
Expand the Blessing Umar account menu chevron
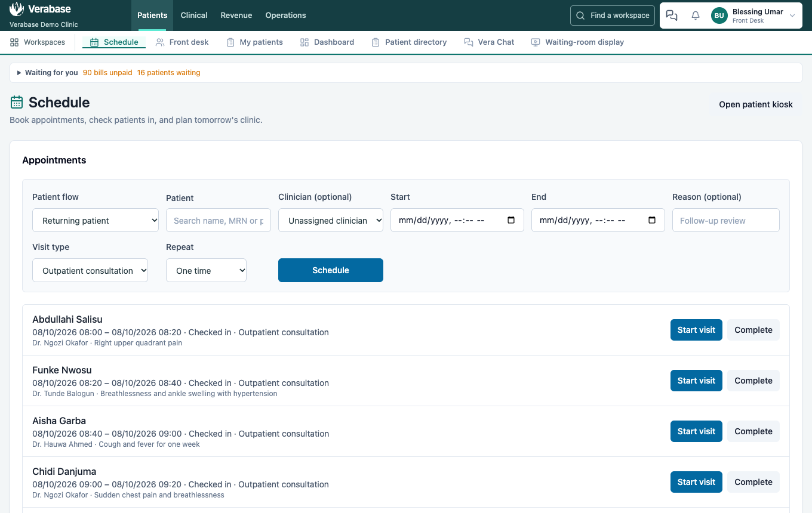coord(792,16)
